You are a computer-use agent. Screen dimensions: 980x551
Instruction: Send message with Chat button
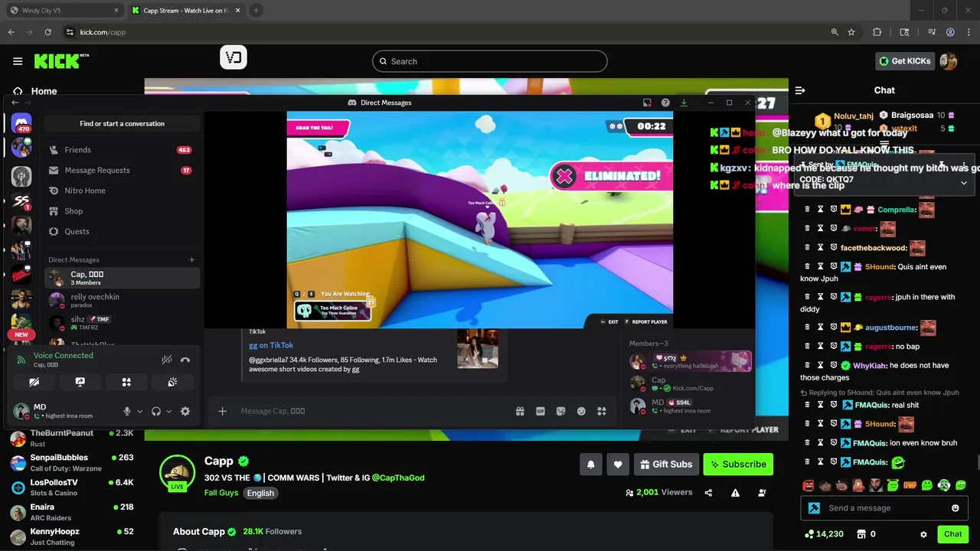tap(952, 534)
